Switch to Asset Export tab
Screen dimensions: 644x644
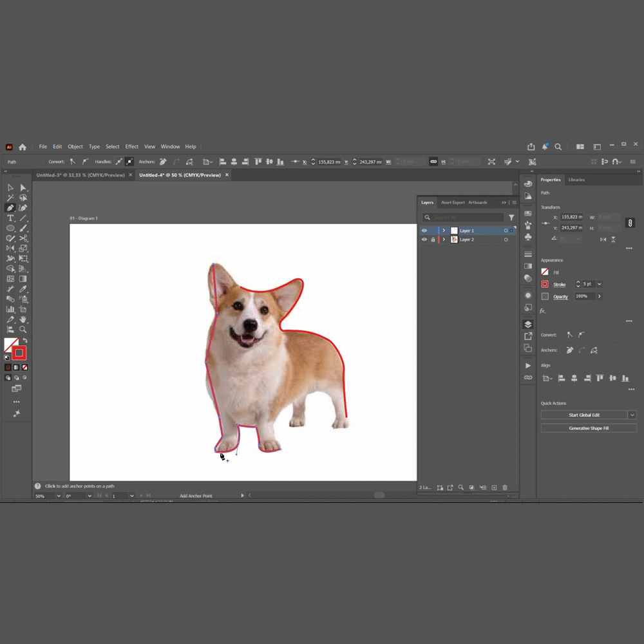pos(453,202)
